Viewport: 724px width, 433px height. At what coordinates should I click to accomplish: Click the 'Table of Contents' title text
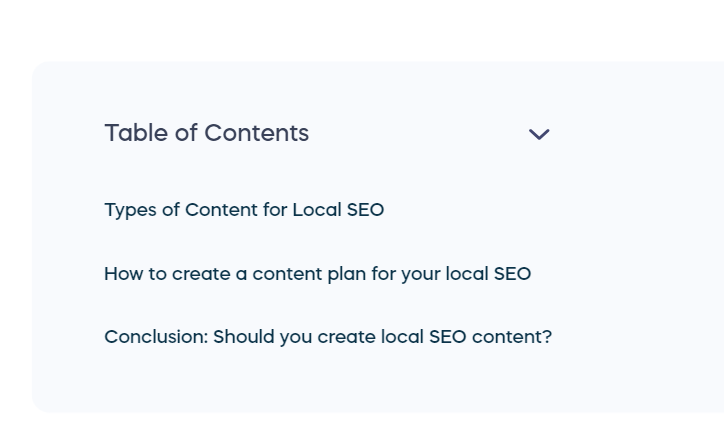point(207,133)
